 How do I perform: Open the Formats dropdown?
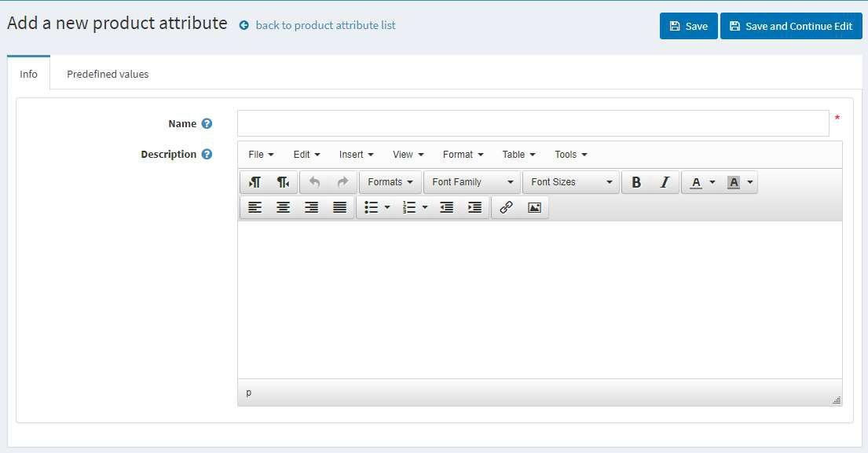(390, 182)
